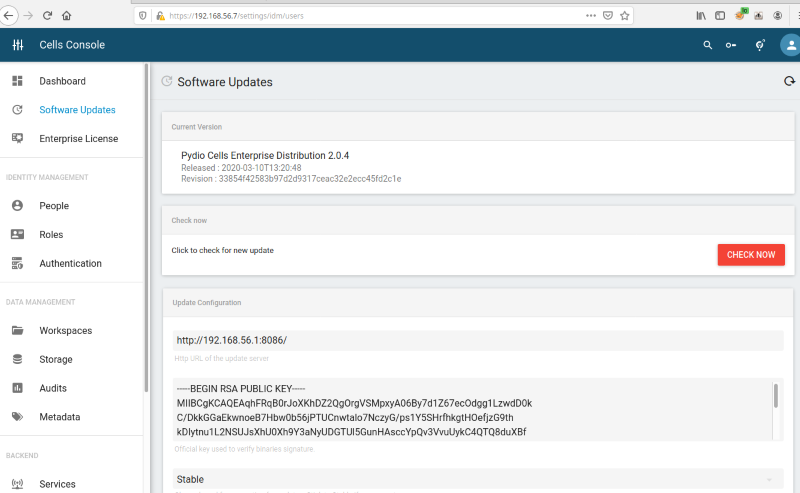Open Authentication settings
Image resolution: width=800 pixels, height=493 pixels.
pyautogui.click(x=70, y=263)
